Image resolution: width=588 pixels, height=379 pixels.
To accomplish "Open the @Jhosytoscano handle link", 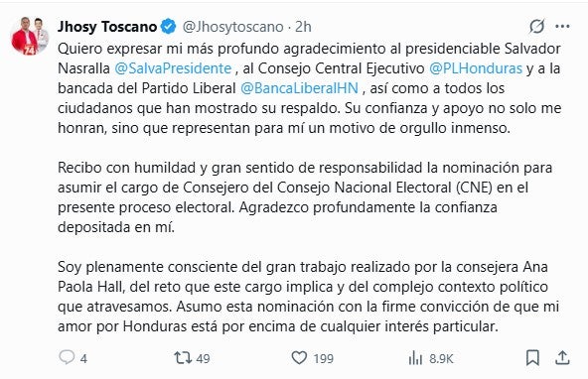I will pos(232,27).
